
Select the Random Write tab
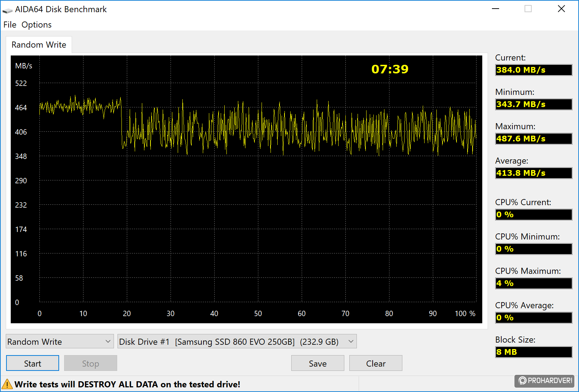click(x=39, y=45)
